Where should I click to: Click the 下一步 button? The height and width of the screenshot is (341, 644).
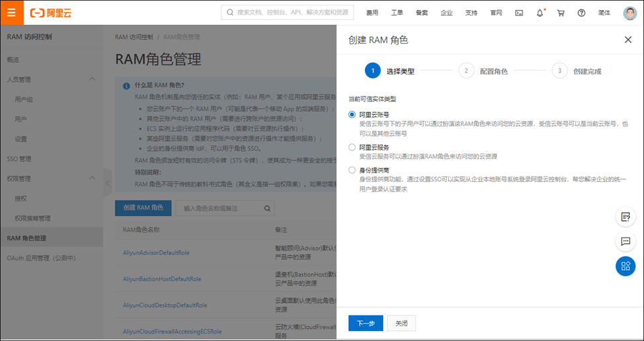366,323
